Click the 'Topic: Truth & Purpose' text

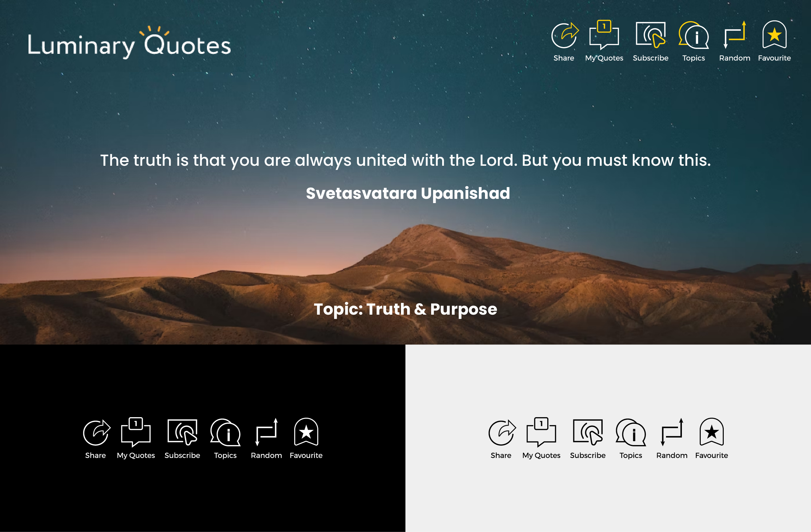pos(405,309)
